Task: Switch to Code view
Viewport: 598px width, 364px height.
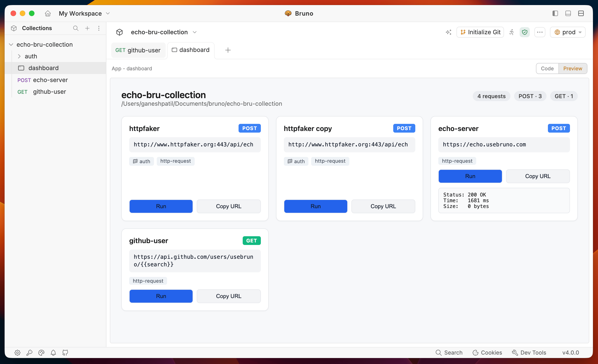Action: pyautogui.click(x=547, y=68)
